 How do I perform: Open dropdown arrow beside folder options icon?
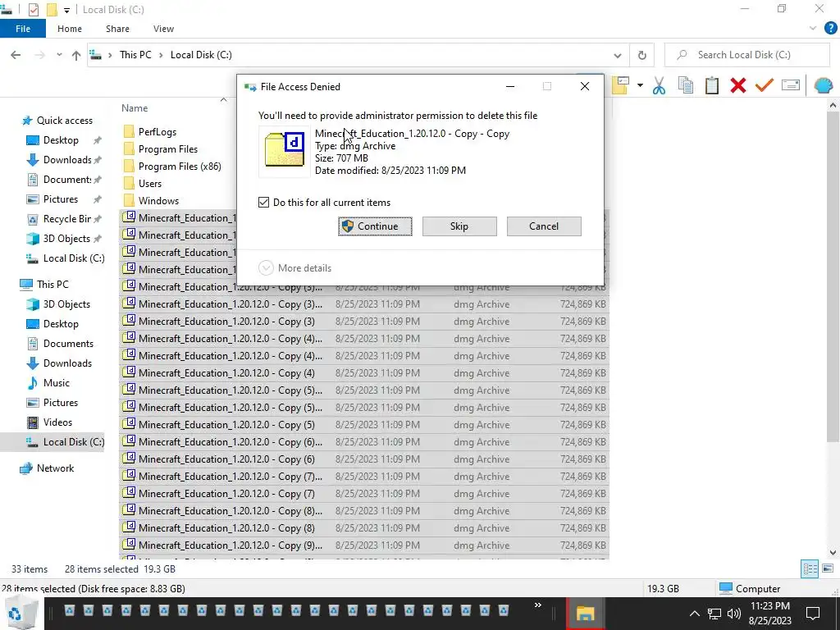pyautogui.click(x=640, y=85)
